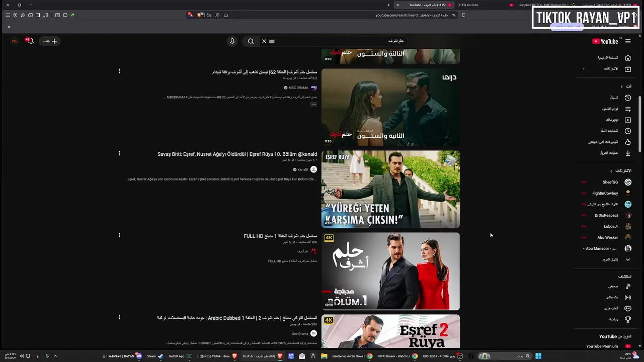Viewport: 644px width, 362px height.
Task: Open options menu for Savaş Bitti video
Action: coord(119,153)
